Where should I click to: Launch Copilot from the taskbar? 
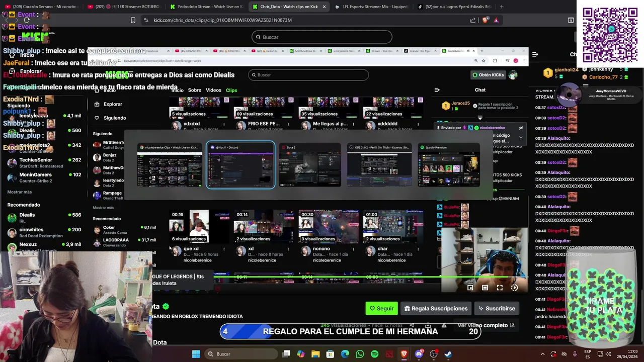click(301, 354)
